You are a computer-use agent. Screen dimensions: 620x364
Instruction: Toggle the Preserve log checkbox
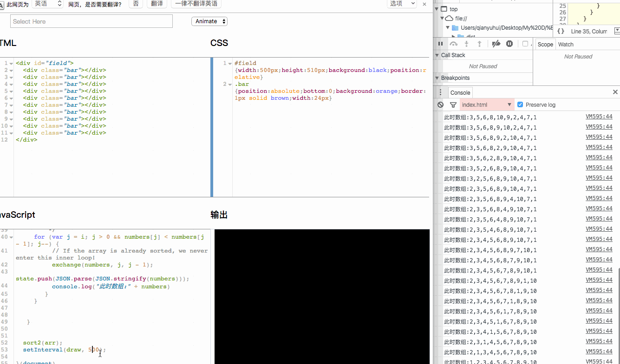tap(520, 105)
